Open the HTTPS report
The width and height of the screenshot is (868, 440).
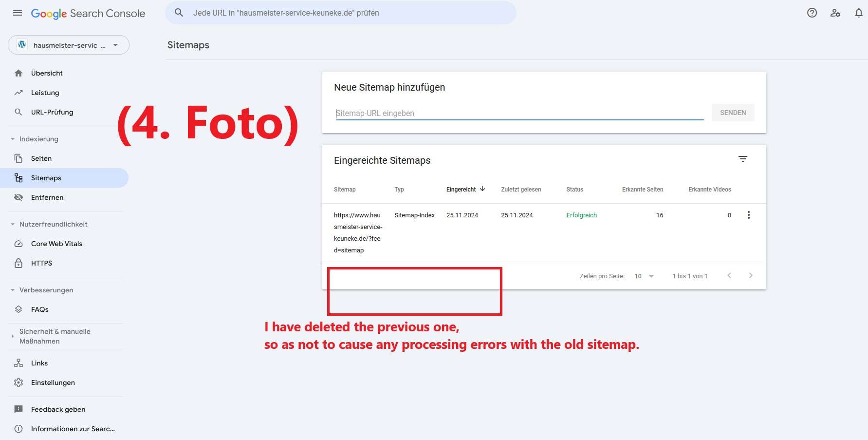[64, 263]
